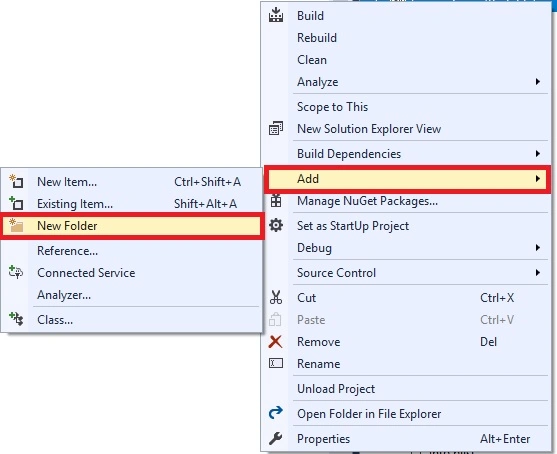Click the Manage NuGet Packages icon
The height and width of the screenshot is (454, 557).
276,201
